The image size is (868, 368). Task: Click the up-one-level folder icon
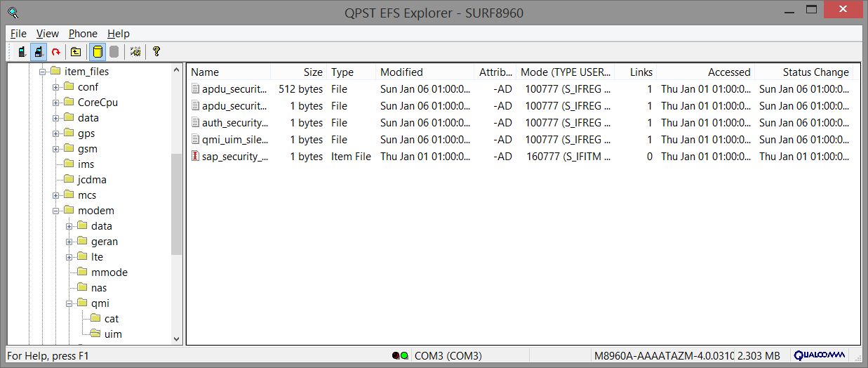(x=76, y=51)
